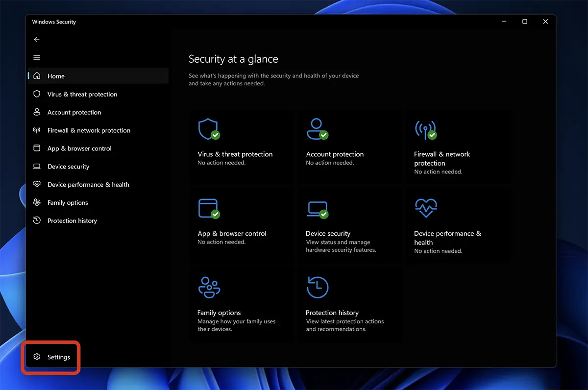Minimize the Windows Security window
The height and width of the screenshot is (390, 588).
point(504,22)
